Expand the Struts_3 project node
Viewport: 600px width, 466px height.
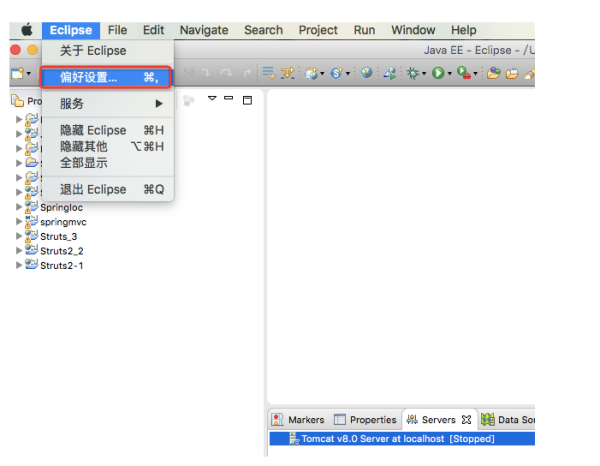coord(19,236)
